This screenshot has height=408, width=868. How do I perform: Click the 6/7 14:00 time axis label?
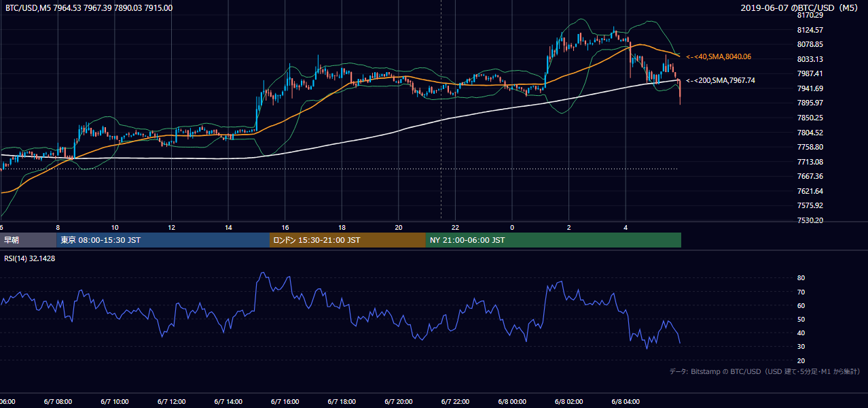pyautogui.click(x=228, y=402)
